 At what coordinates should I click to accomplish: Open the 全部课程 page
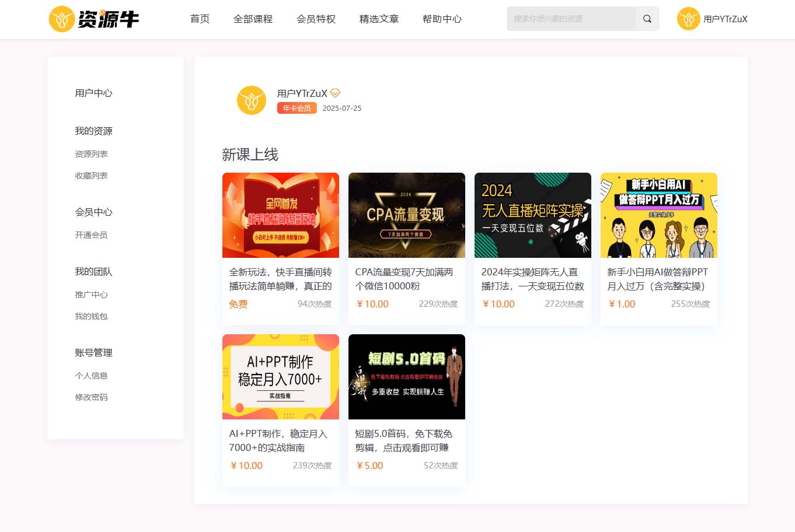click(253, 19)
